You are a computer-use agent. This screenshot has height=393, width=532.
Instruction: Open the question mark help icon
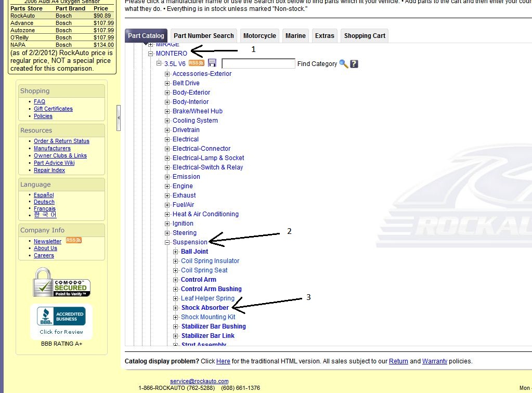pyautogui.click(x=354, y=64)
